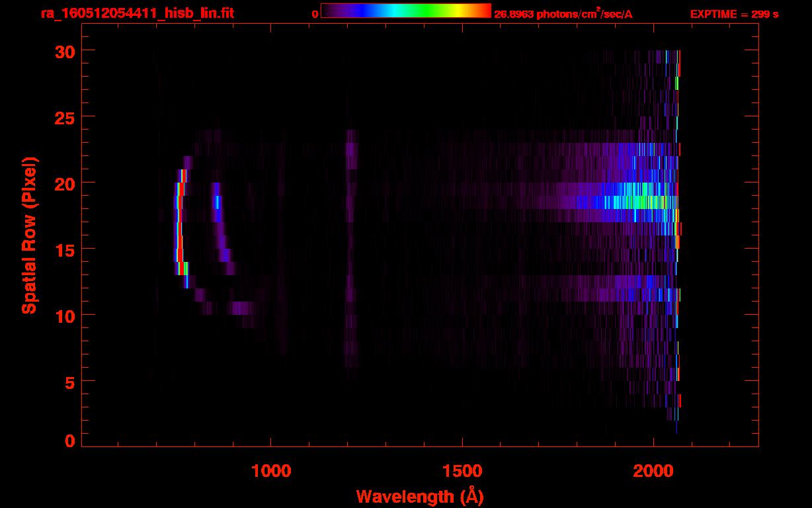Click y-axis tick label 30
812x508 pixels.
pyautogui.click(x=63, y=51)
